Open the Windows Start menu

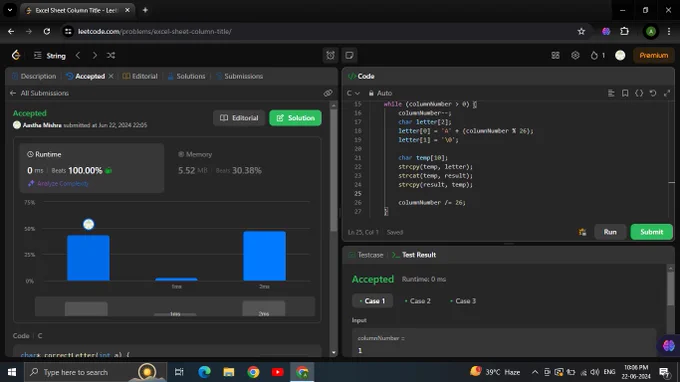(x=12, y=372)
